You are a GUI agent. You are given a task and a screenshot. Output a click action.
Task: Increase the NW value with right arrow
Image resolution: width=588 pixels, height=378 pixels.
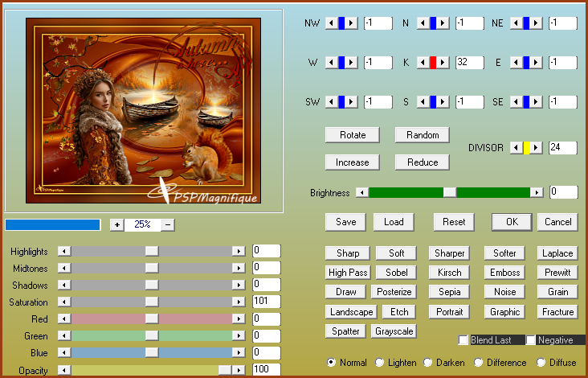(x=351, y=23)
